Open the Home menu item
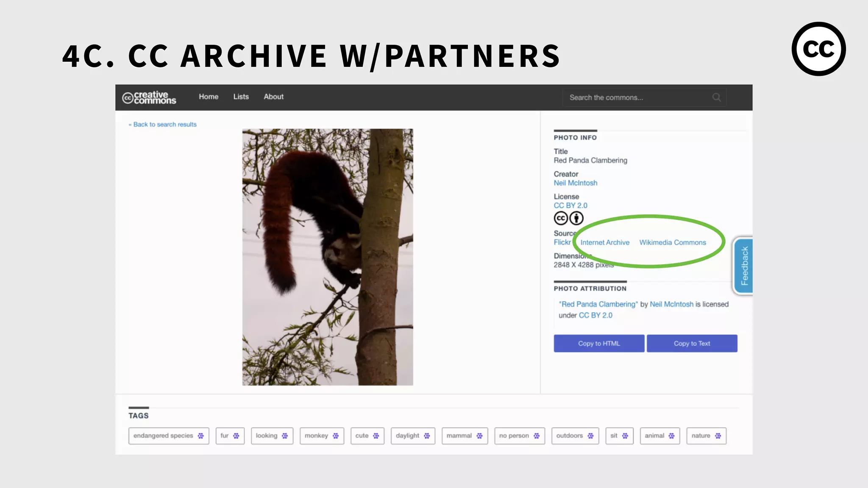The image size is (868, 488). click(209, 97)
